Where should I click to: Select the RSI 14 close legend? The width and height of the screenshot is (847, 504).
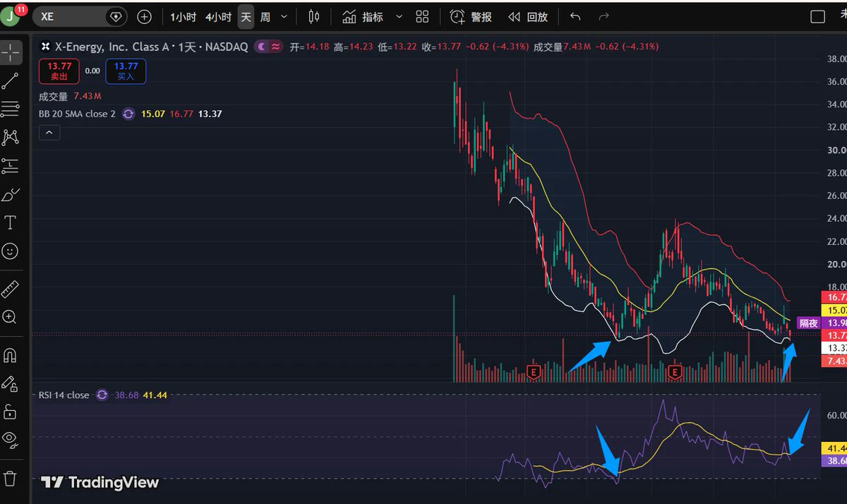coord(64,395)
